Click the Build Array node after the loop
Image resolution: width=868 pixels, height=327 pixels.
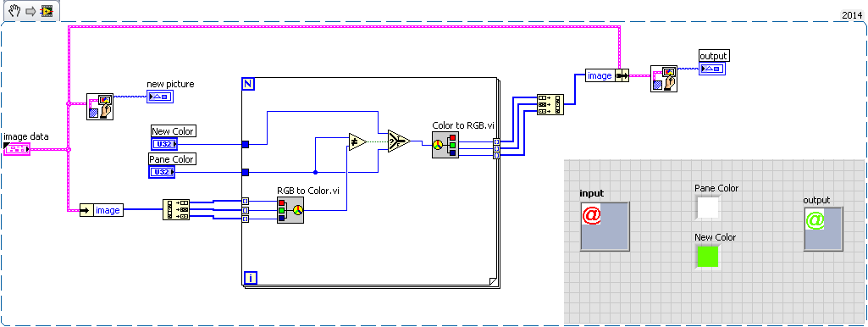(550, 104)
